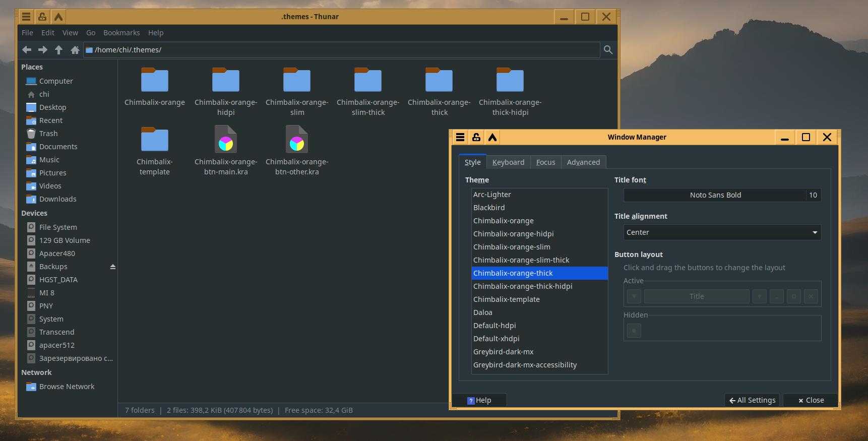Shade the Window Manager window with the arrow icon
This screenshot has height=441, width=868.
[492, 137]
